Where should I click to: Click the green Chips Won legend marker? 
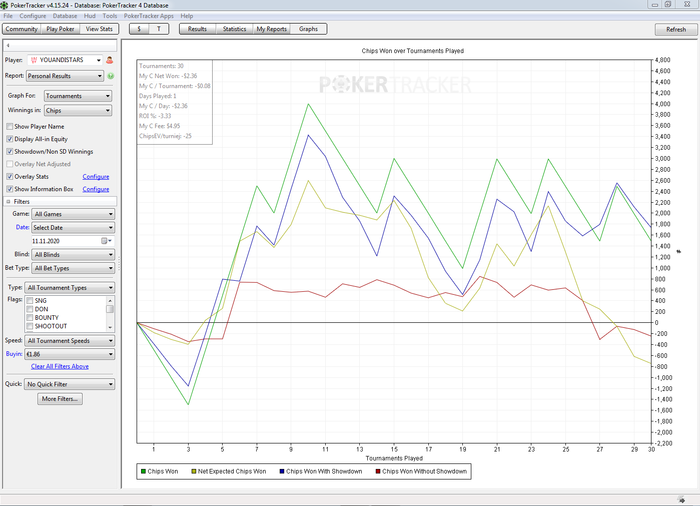143,470
